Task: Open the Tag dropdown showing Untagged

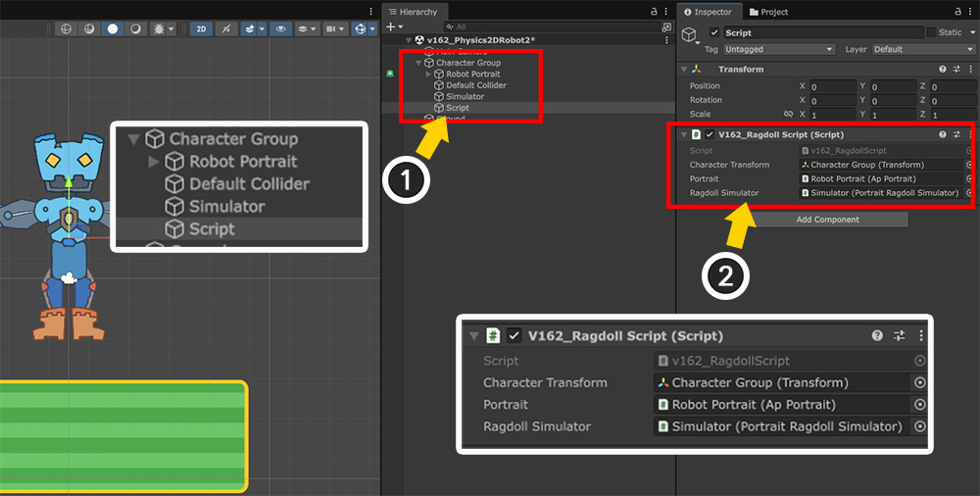Action: (780, 49)
